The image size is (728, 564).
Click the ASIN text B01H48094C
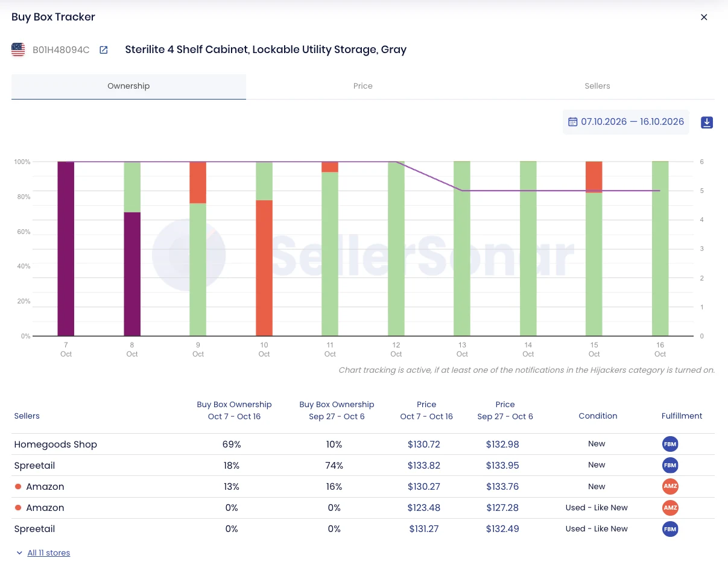click(x=61, y=50)
